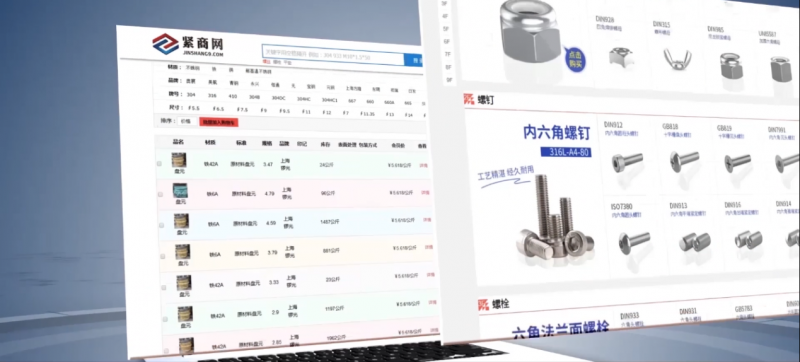Select the DIN985 lock nut image
The height and width of the screenshot is (362, 800).
pyautogui.click(x=731, y=65)
